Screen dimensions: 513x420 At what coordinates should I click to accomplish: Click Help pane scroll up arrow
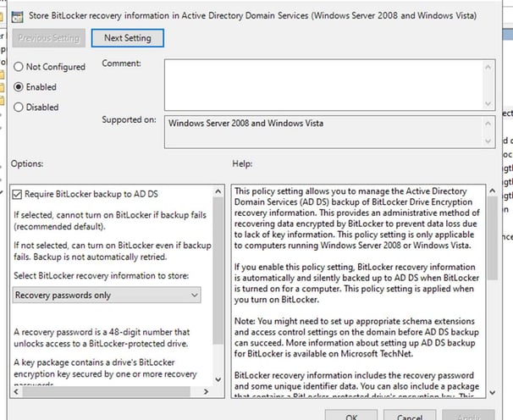click(x=492, y=191)
